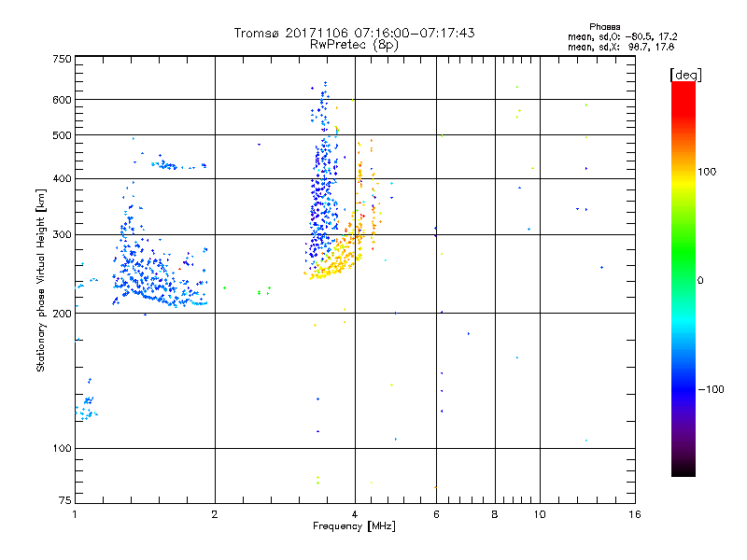Click the '[deg]' colorbar unit label
Image resolution: width=747 pixels, height=560 pixels.
[685, 75]
